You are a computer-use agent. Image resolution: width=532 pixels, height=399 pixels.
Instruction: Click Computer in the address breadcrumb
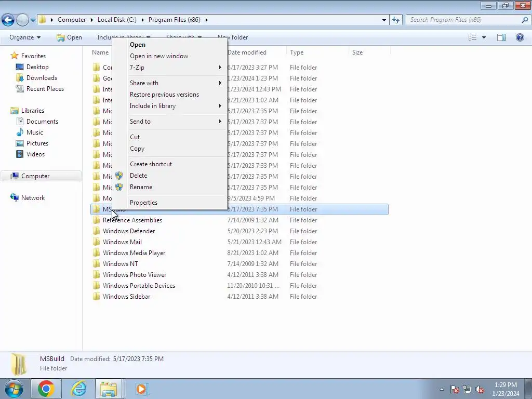(72, 20)
